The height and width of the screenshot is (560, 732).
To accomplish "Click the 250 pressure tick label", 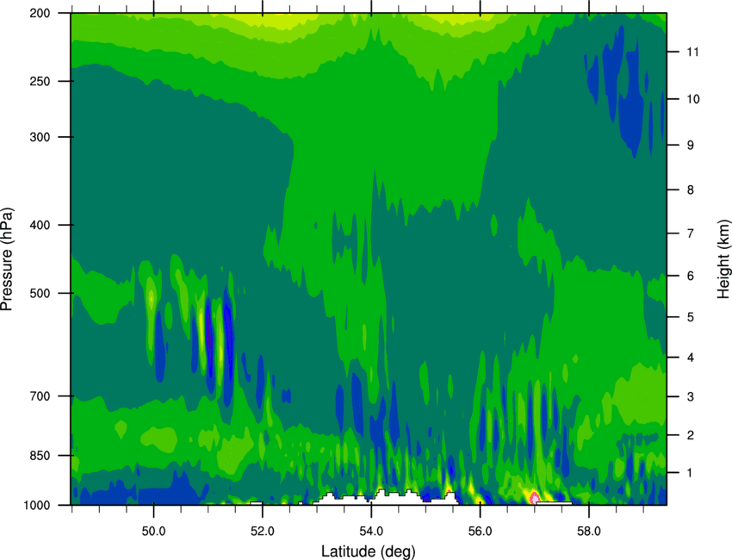I will [40, 81].
